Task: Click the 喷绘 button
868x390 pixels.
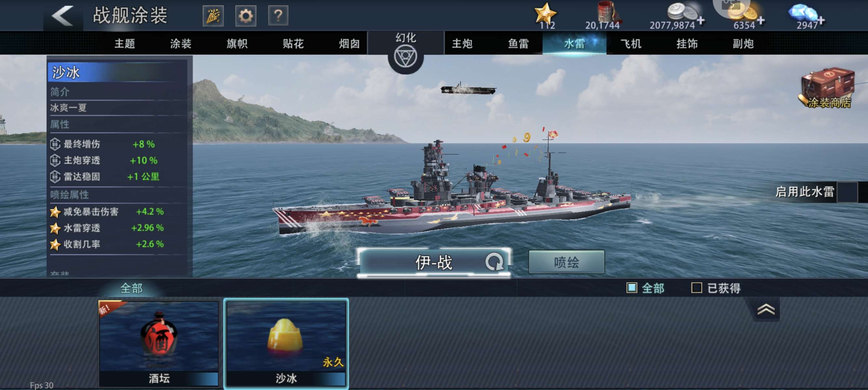Action: click(x=566, y=262)
